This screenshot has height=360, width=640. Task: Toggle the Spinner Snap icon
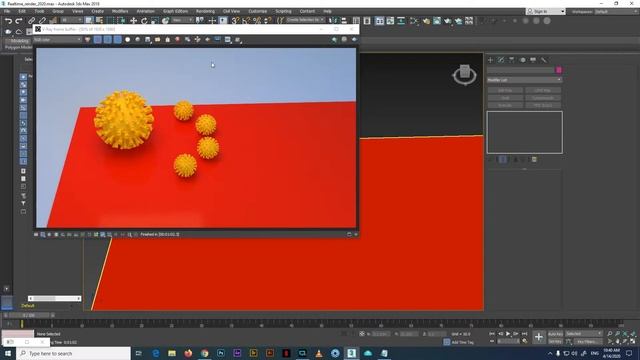tap(267, 20)
